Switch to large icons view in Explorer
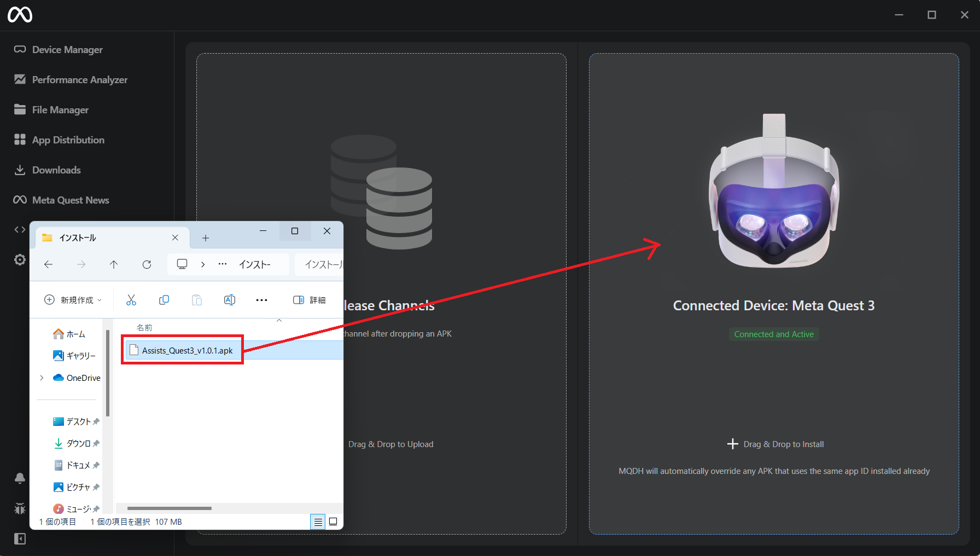 333,522
